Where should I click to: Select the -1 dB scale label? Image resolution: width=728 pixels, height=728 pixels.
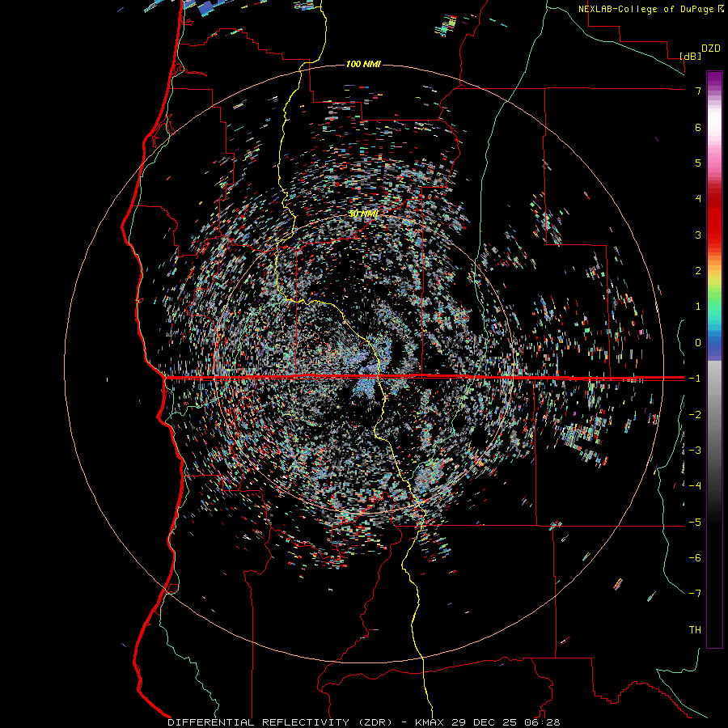(x=695, y=379)
